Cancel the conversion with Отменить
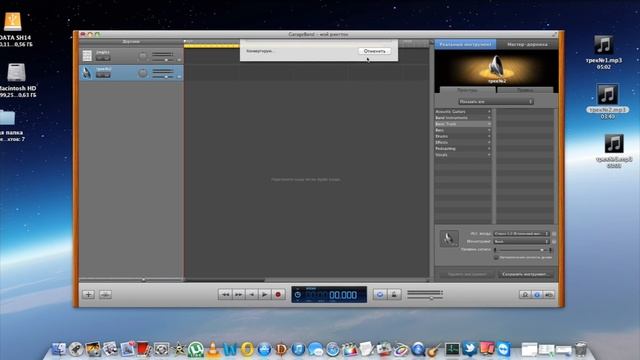The image size is (640, 360). tap(374, 51)
